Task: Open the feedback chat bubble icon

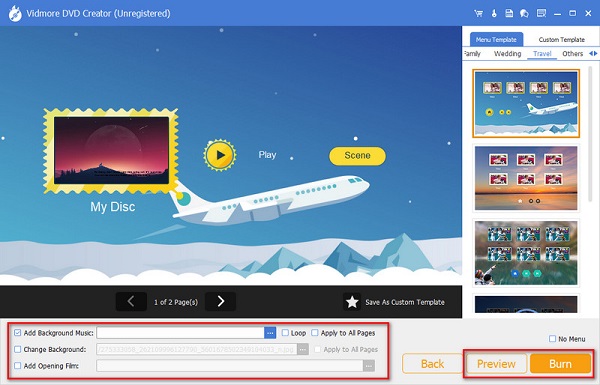Action: coord(524,13)
